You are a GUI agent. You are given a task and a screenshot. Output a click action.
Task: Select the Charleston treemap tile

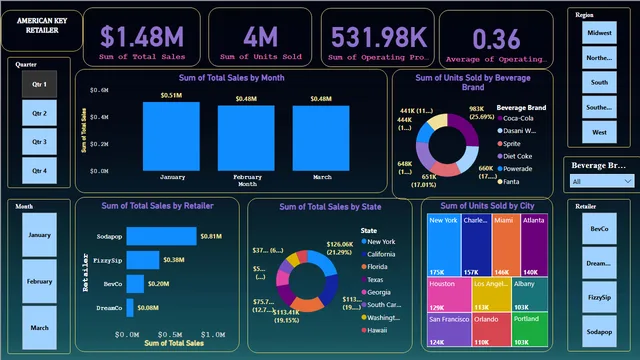point(476,245)
